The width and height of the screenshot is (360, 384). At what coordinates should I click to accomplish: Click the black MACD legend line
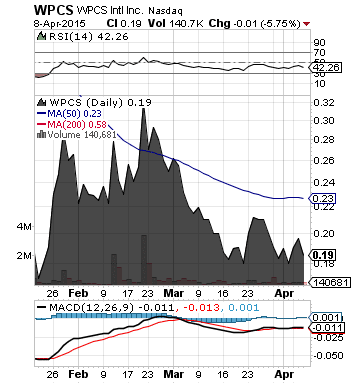41,308
